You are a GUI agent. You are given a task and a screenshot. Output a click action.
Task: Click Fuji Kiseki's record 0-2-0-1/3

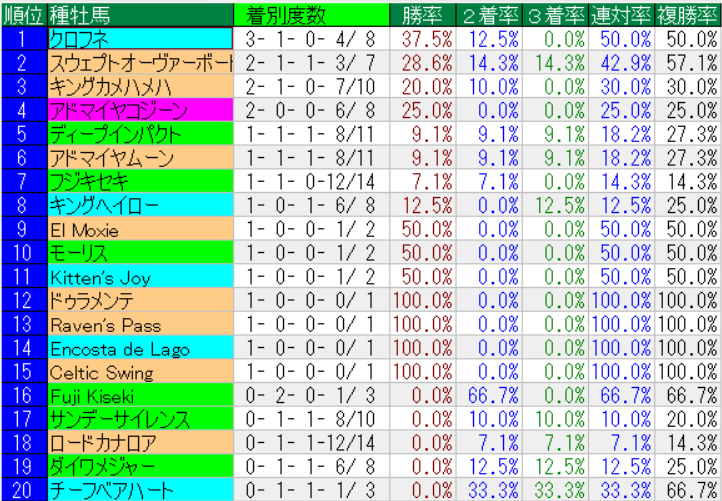[312, 395]
